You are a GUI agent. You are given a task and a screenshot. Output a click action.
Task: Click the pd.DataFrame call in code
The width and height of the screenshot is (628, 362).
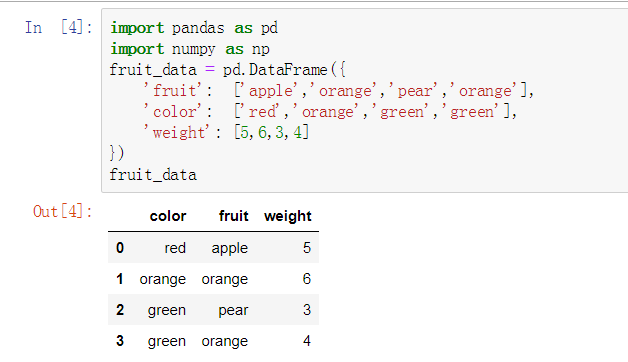[x=275, y=70]
